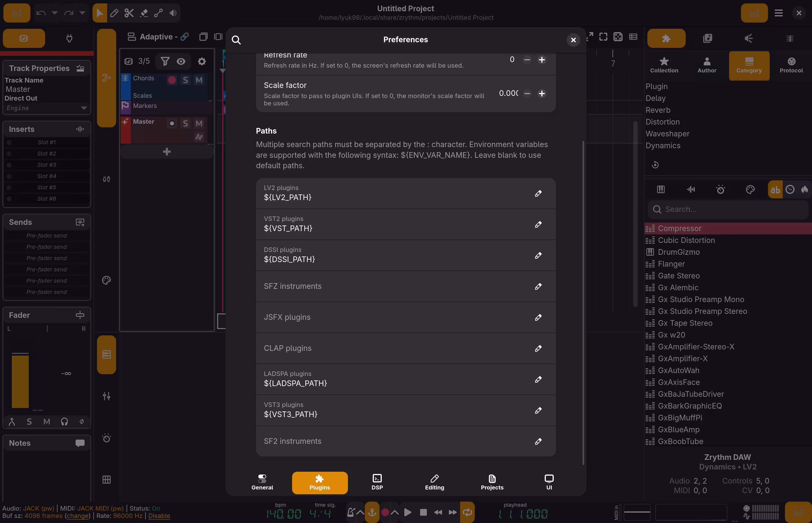
Task: Select the Eraser tool in the toolbar
Action: (x=144, y=13)
